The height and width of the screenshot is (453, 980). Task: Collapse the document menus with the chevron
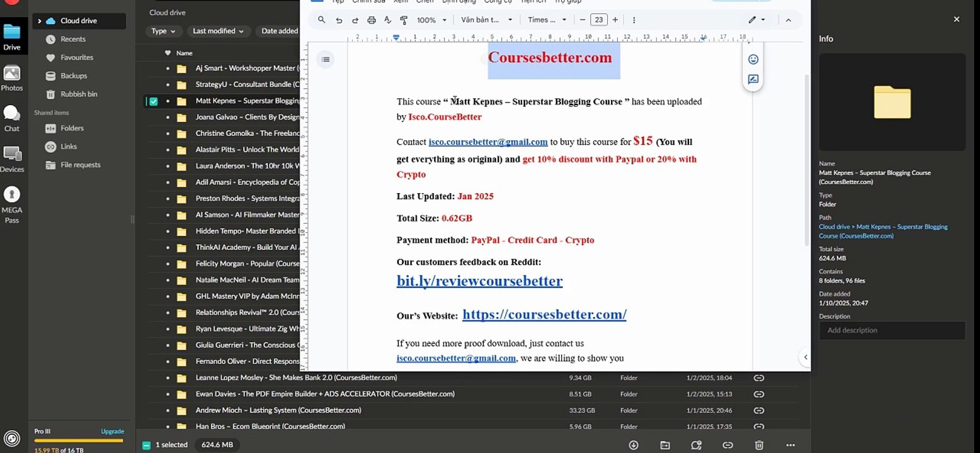(x=788, y=20)
